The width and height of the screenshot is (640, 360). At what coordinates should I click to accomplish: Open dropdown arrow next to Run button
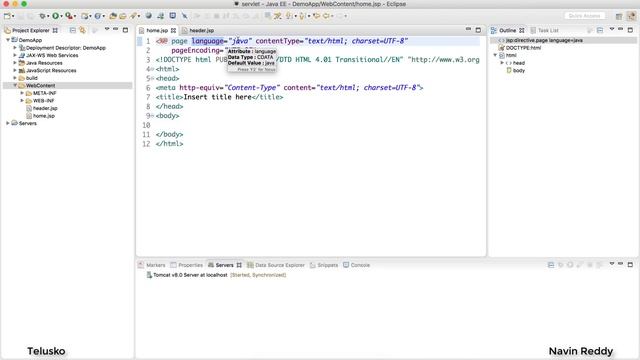61,16
